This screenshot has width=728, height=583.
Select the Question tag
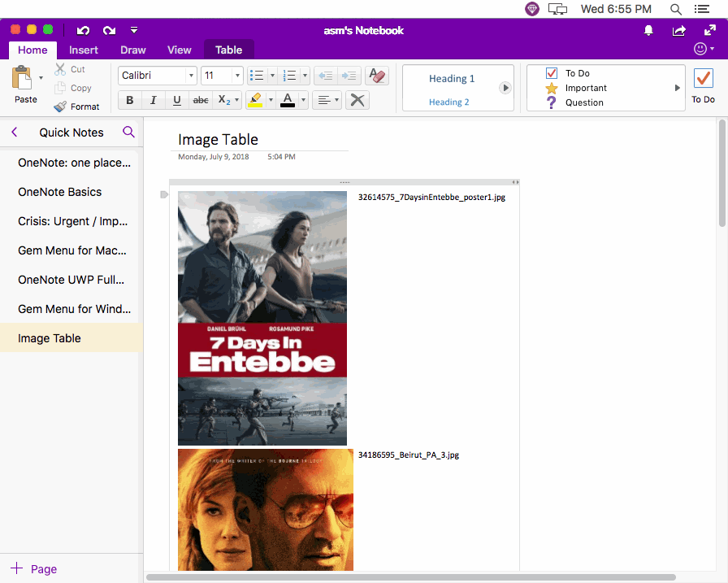pyautogui.click(x=574, y=102)
